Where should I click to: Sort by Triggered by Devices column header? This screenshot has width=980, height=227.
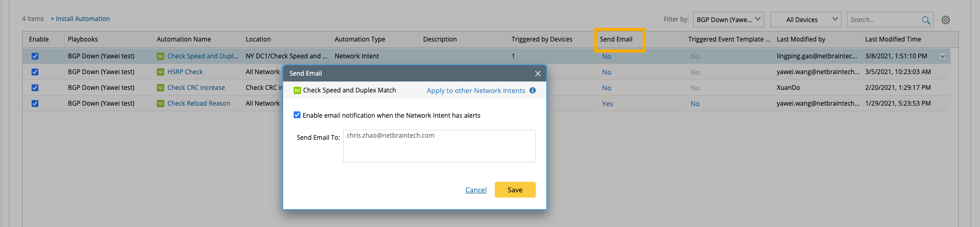pyautogui.click(x=542, y=39)
